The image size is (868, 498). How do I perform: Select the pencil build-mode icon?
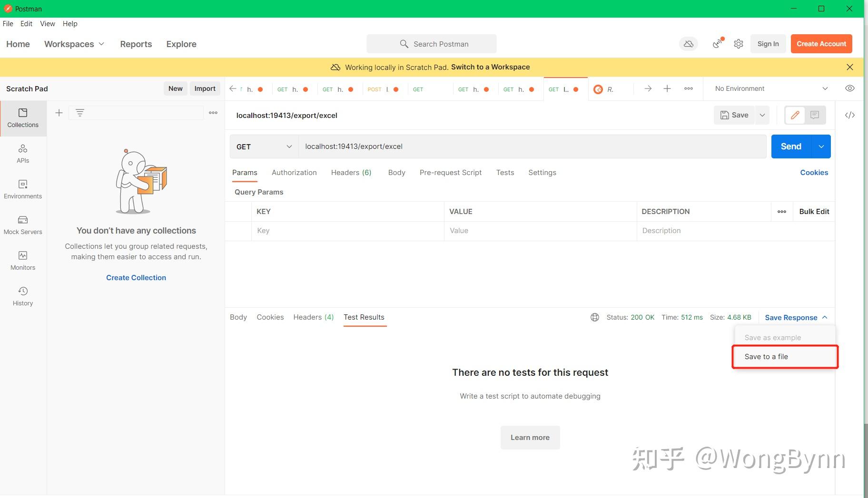(795, 115)
